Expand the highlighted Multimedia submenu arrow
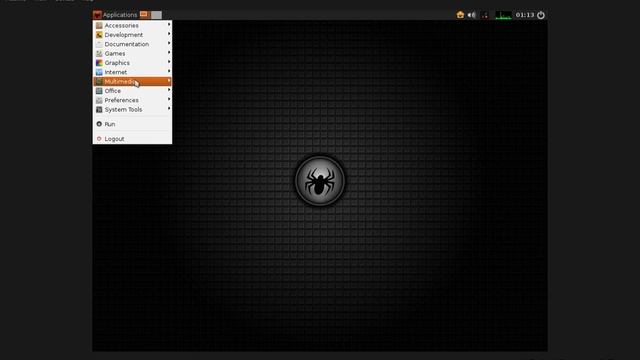Viewport: 640px width, 360px height. coord(169,81)
